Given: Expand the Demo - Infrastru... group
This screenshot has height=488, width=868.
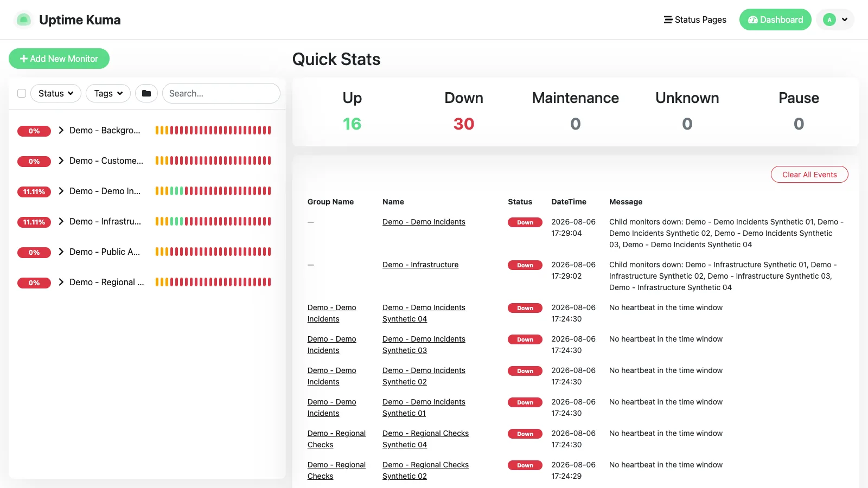Looking at the screenshot, I should coord(61,221).
